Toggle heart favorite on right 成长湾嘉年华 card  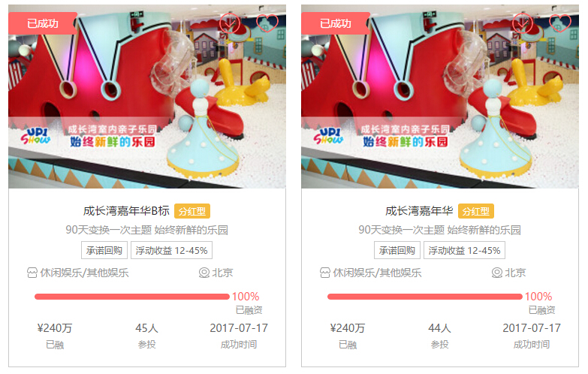pyautogui.click(x=560, y=23)
